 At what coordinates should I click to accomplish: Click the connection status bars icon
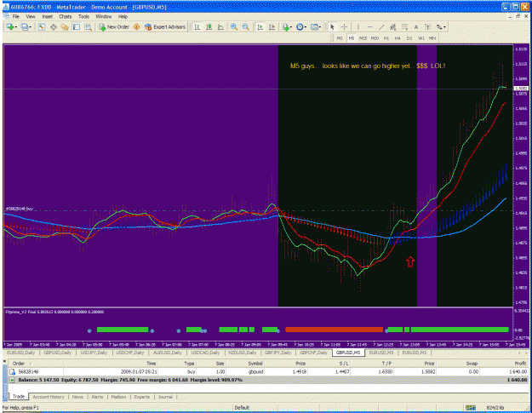pos(470,408)
